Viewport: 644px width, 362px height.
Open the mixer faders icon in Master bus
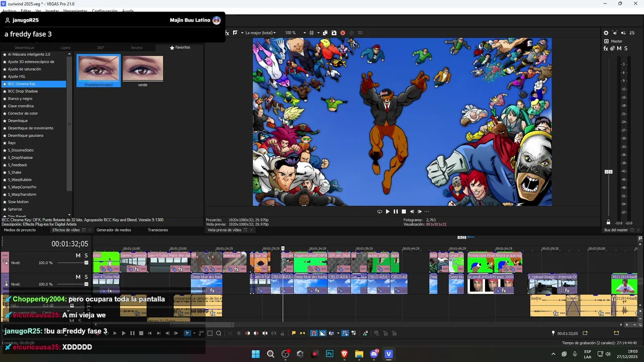pos(632,33)
